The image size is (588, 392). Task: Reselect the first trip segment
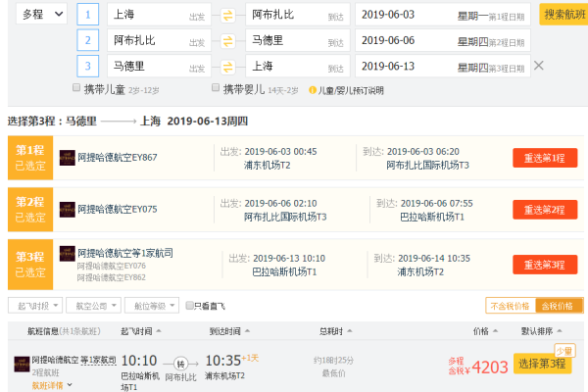click(545, 158)
